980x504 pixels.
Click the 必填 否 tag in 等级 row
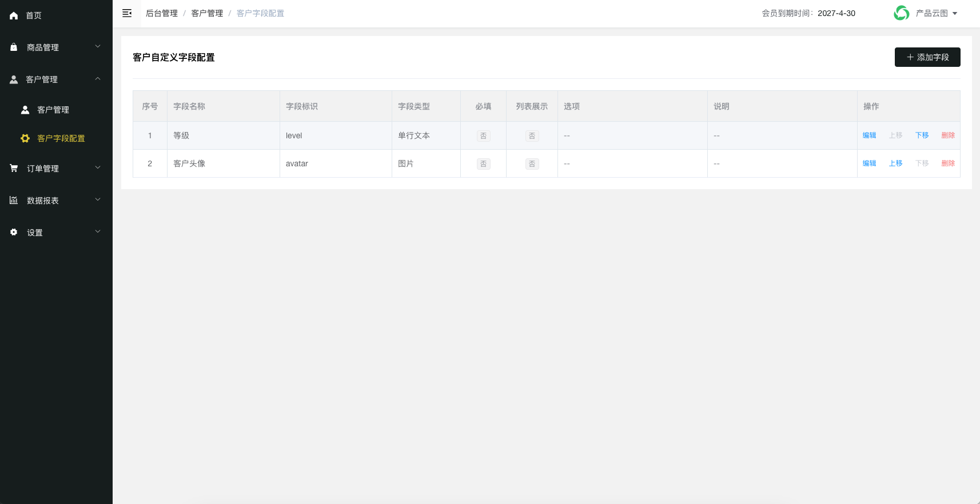coord(484,136)
